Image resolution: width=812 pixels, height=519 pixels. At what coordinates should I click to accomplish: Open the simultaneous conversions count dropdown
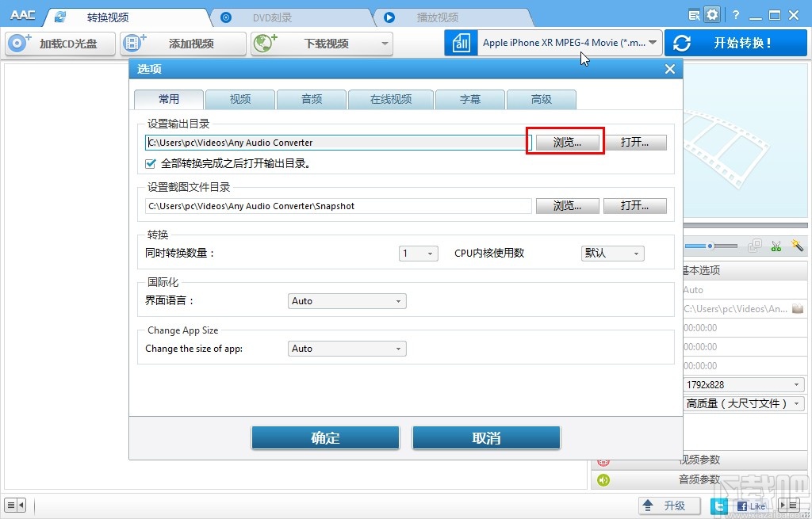(x=418, y=254)
